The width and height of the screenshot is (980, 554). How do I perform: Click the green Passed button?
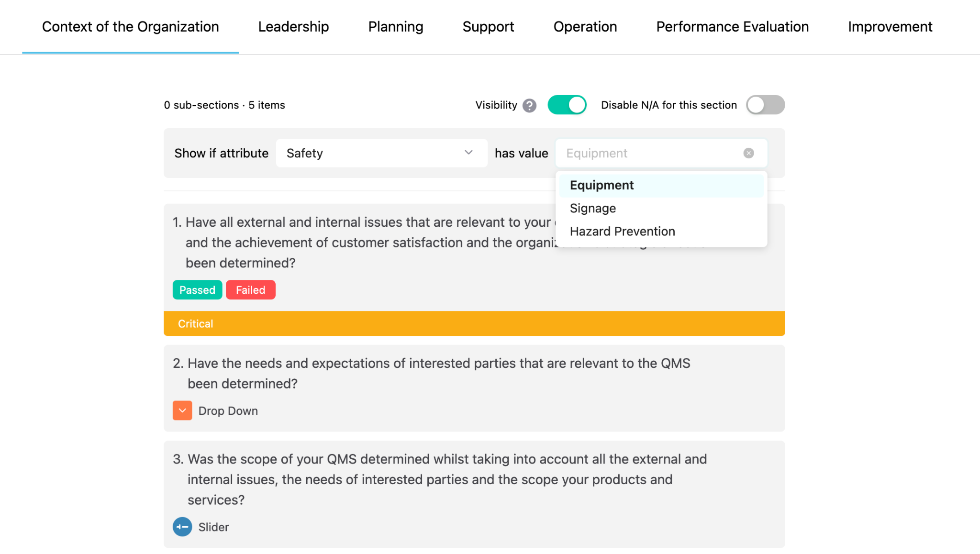point(197,290)
